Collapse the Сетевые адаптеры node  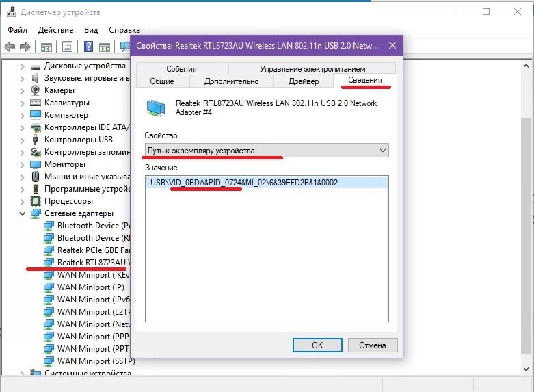point(22,213)
